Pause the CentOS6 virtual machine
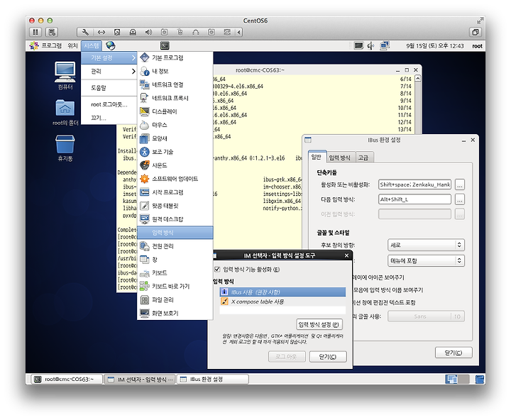 tap(35, 32)
